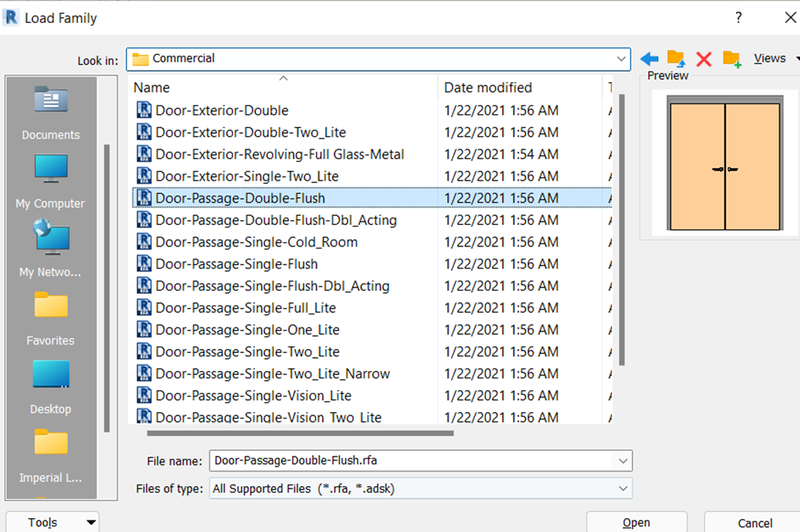
Task: Sort the list by Name column header
Action: [284, 87]
